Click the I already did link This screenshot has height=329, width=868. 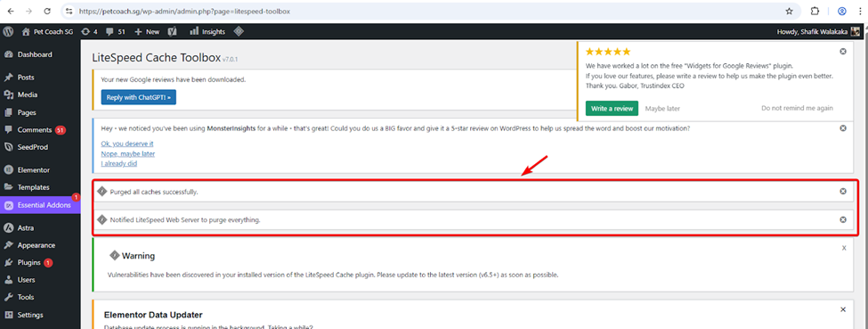(119, 164)
